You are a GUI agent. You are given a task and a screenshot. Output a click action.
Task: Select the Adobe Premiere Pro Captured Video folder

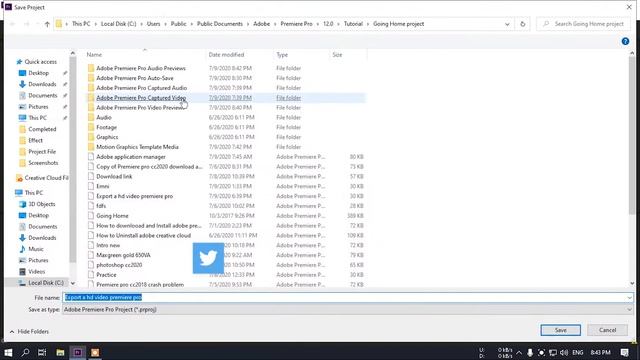141,98
